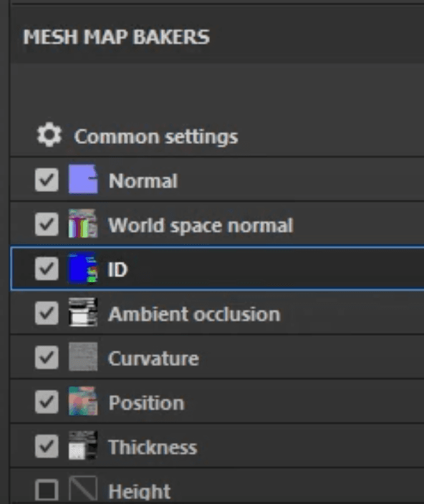Click the gray Curvature thumbnail icon
Image resolution: width=424 pixels, height=504 pixels.
83,357
